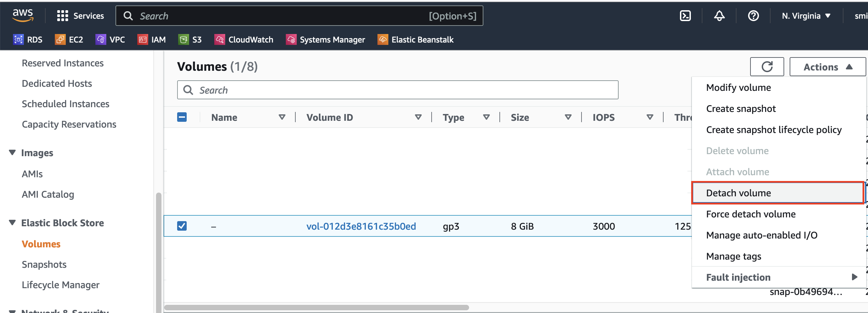Open the vol-012d3e8161c35b0ed volume link

[361, 226]
